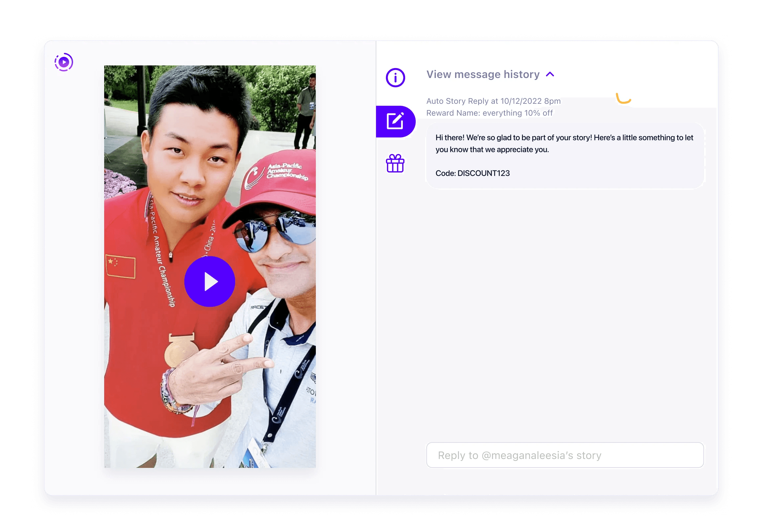Select the compose message edit icon tab
Image resolution: width=757 pixels, height=532 pixels.
(x=395, y=121)
